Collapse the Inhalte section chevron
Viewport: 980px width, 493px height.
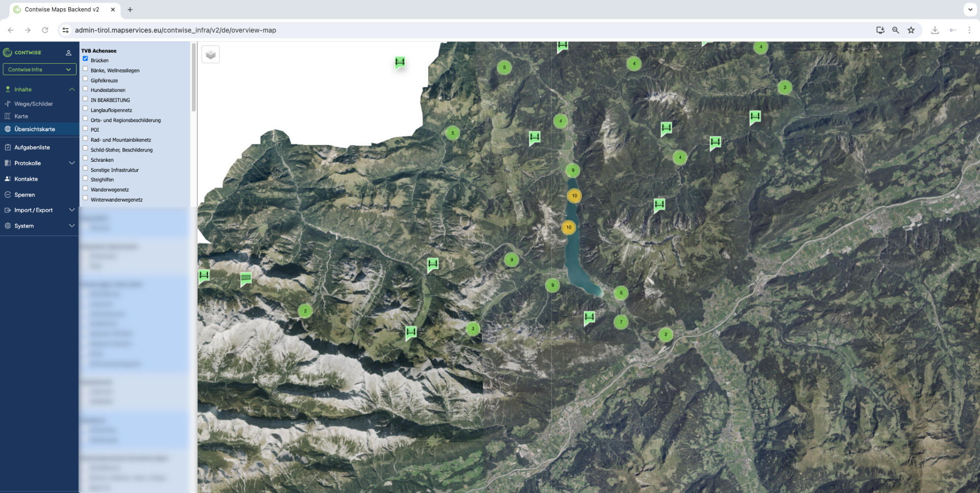pos(72,89)
